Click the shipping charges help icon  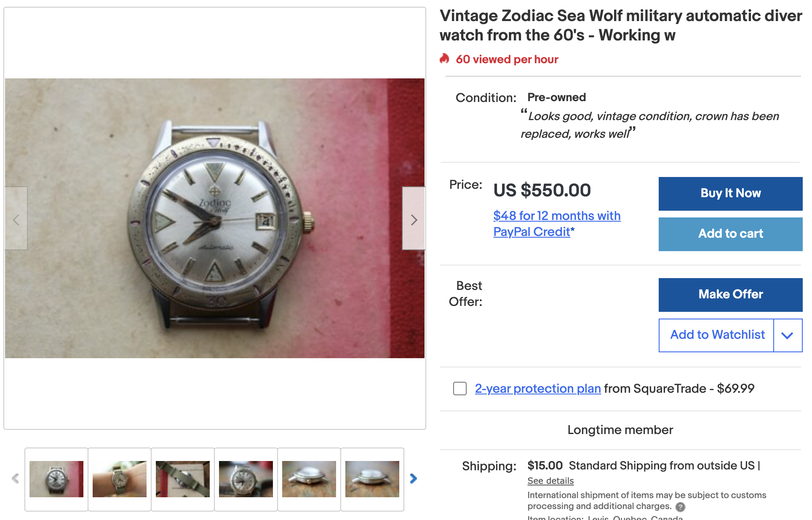(680, 507)
